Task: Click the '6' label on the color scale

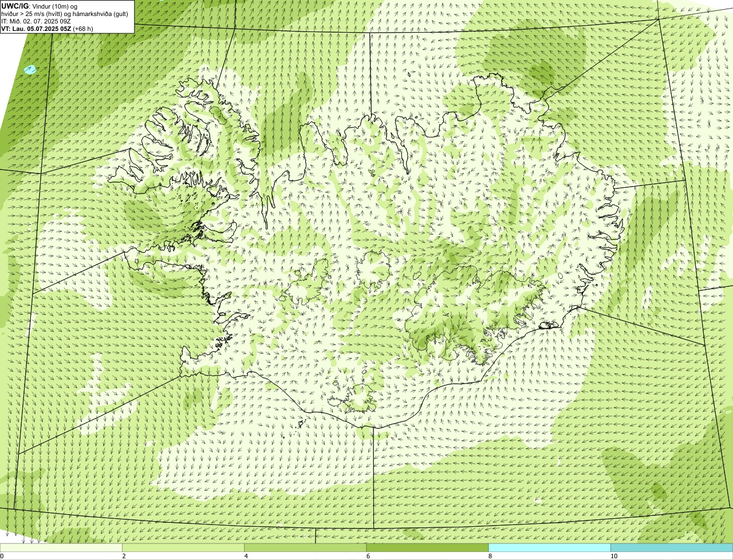Action: click(368, 556)
